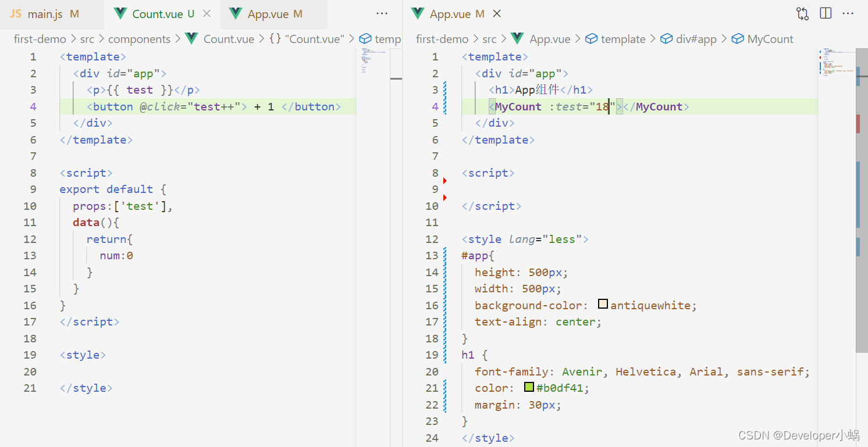Open the More Actions ellipsis for left editor
This screenshot has width=868, height=447.
[382, 13]
